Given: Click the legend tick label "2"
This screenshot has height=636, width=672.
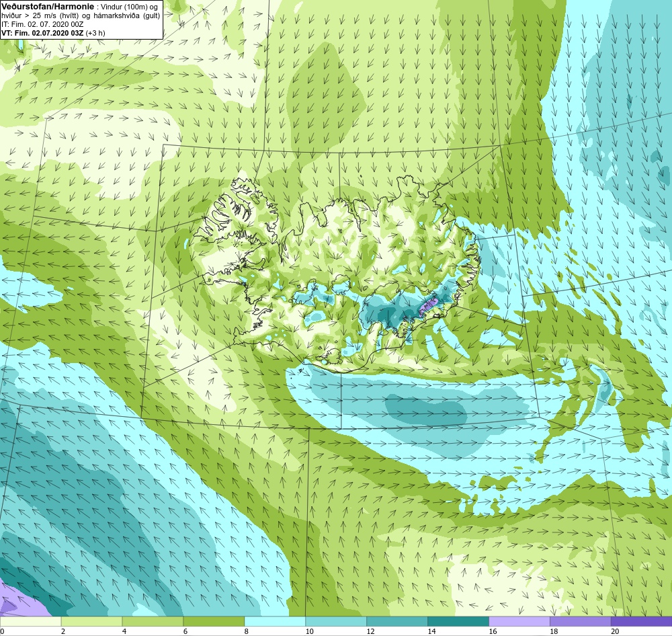Looking at the screenshot, I should [x=63, y=631].
